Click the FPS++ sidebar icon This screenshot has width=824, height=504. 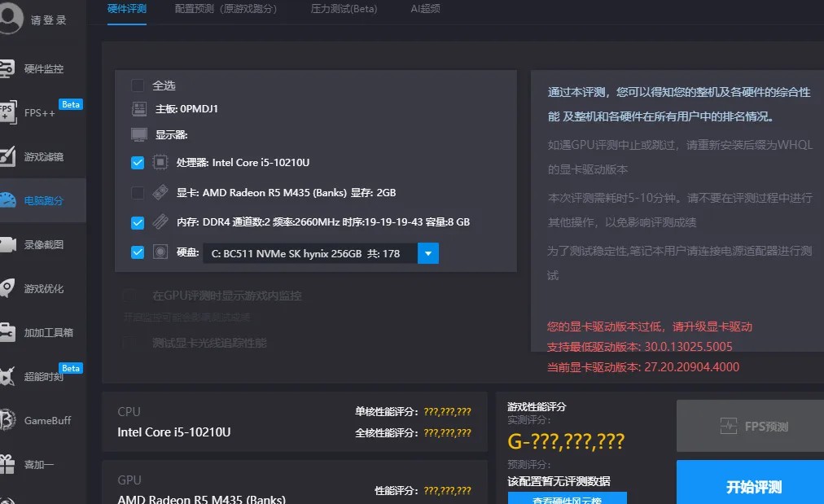(7, 112)
